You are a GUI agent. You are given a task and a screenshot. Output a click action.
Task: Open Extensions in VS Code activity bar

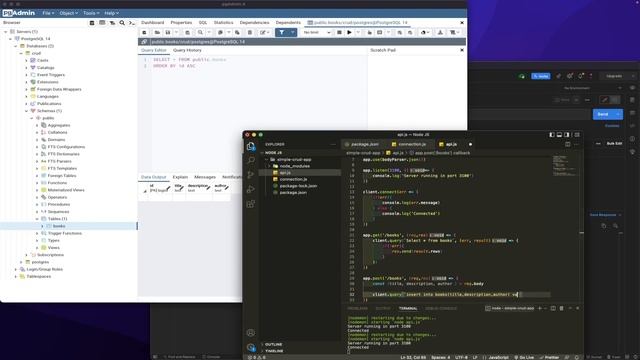(251, 204)
